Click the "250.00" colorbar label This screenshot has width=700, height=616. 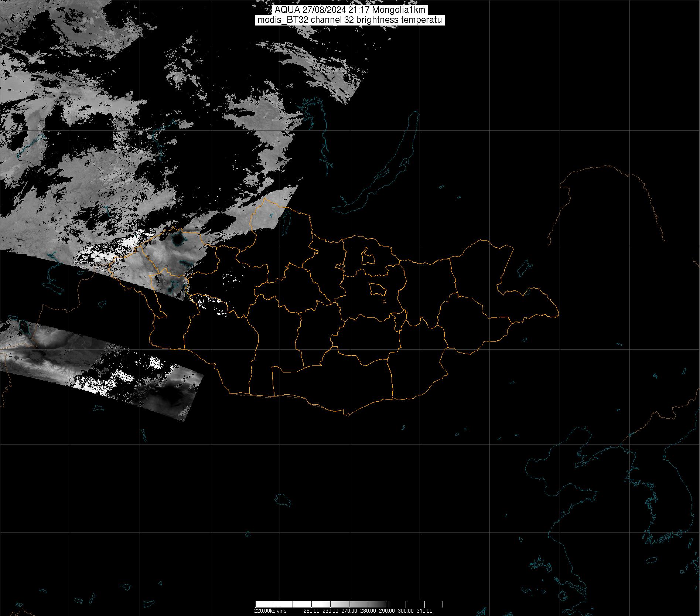[x=311, y=611]
